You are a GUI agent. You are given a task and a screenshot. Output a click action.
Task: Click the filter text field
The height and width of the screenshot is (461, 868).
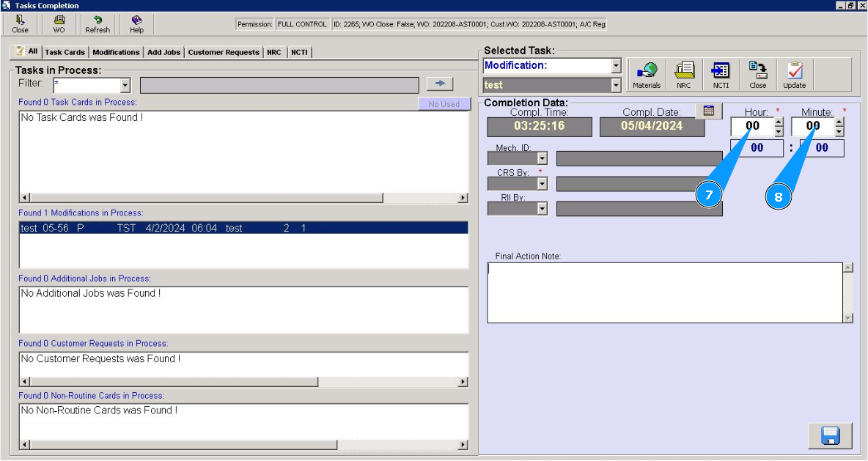point(279,85)
